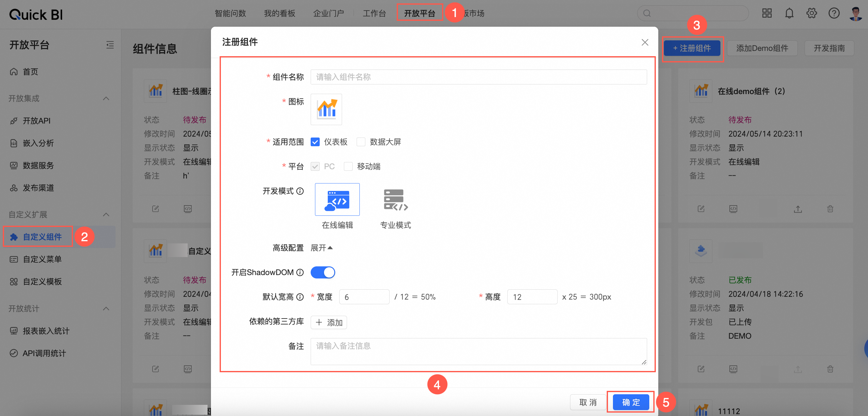Focus the top search box
The height and width of the screenshot is (416, 868).
pos(693,13)
